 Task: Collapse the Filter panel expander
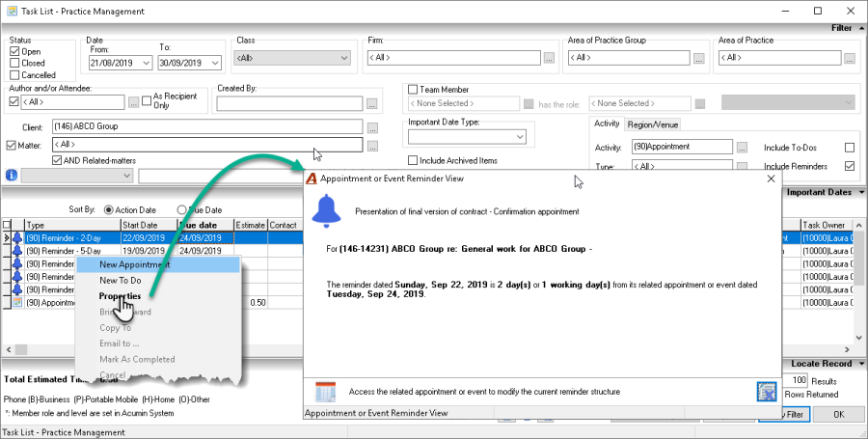pyautogui.click(x=860, y=28)
